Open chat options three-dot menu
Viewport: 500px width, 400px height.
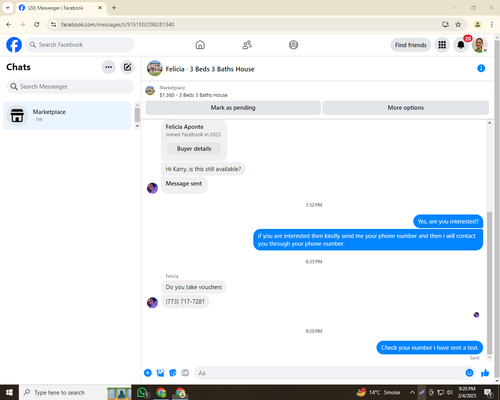click(x=109, y=67)
